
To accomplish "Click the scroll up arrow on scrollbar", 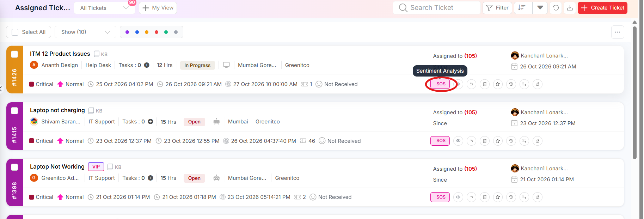I will click(634, 22).
